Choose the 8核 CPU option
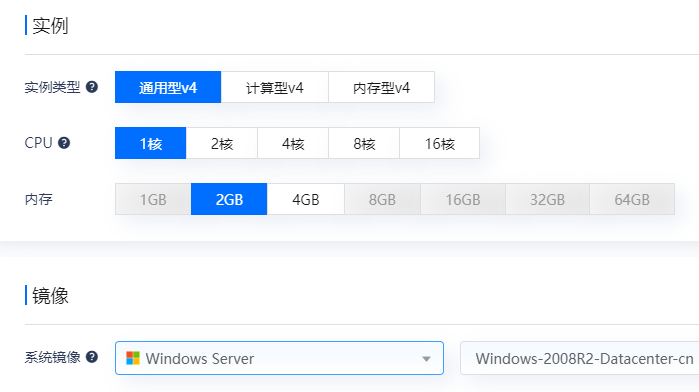Screen dimensions: 699x392 364,143
